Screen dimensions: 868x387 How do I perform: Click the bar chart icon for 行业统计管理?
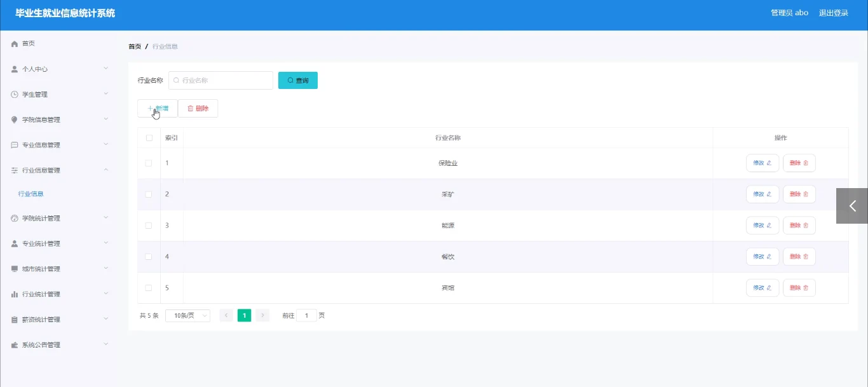pyautogui.click(x=15, y=295)
